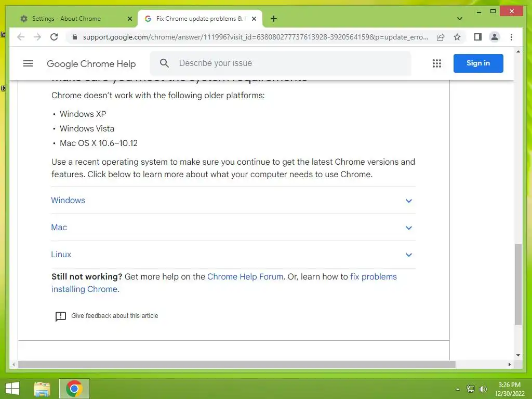Open the tab search dropdown arrow
Image resolution: width=532 pixels, height=399 pixels.
point(460,19)
